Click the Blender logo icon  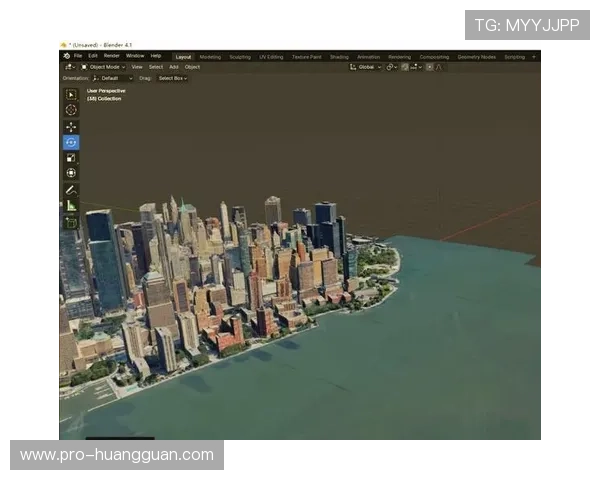[66, 56]
